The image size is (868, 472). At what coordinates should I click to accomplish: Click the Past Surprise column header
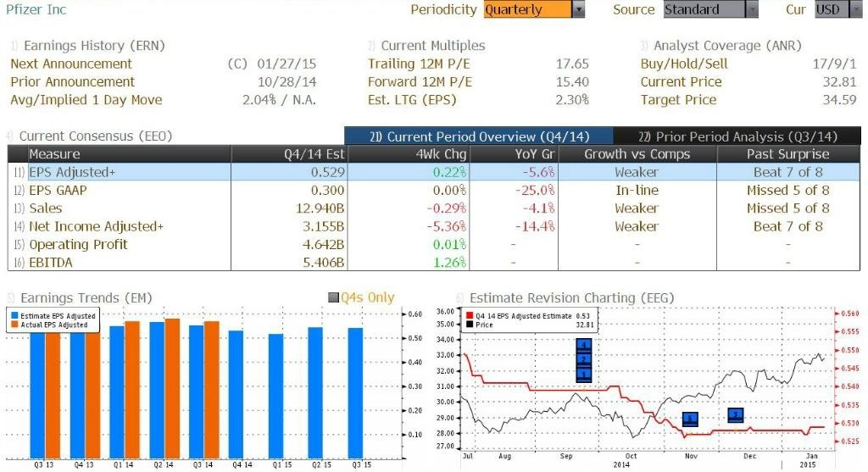(787, 154)
